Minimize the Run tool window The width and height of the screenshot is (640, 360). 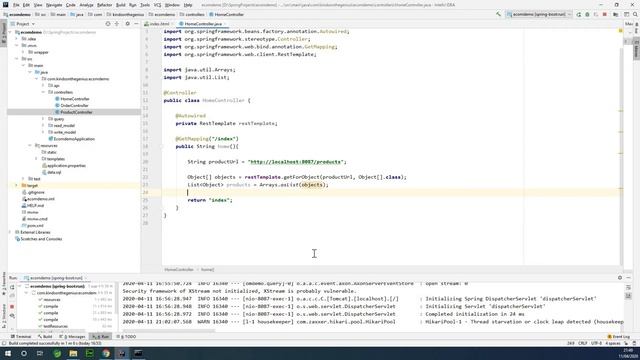[x=629, y=278]
